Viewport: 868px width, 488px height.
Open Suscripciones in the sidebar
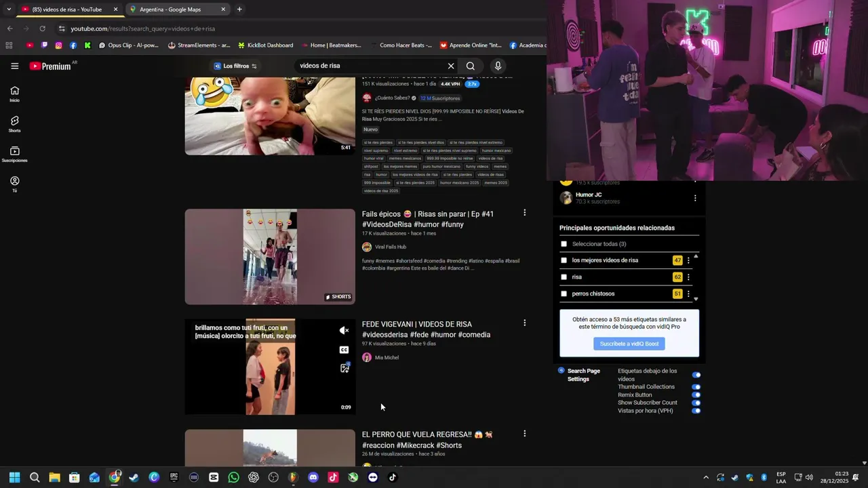15,155
